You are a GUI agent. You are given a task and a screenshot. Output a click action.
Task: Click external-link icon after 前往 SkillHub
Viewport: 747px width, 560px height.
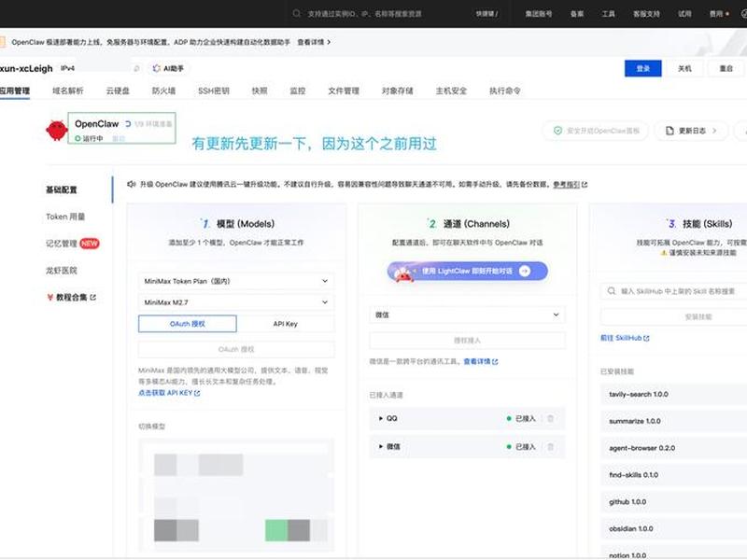click(x=646, y=338)
